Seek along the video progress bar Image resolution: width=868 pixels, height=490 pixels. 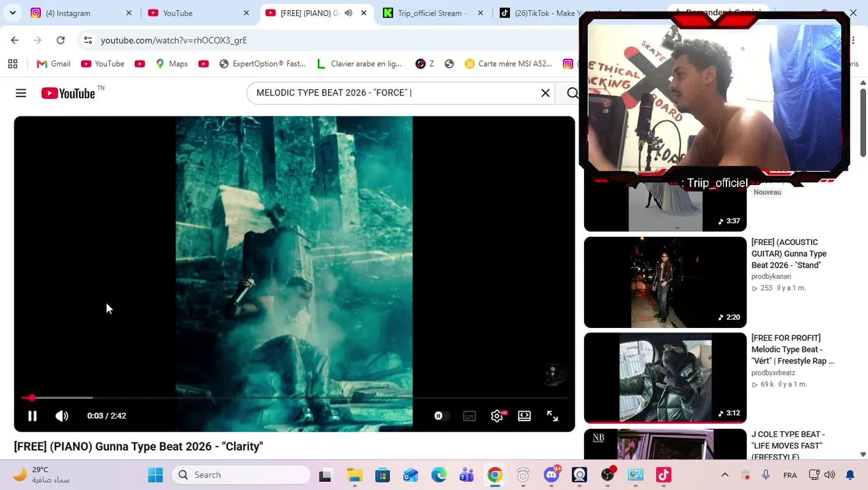click(294, 397)
